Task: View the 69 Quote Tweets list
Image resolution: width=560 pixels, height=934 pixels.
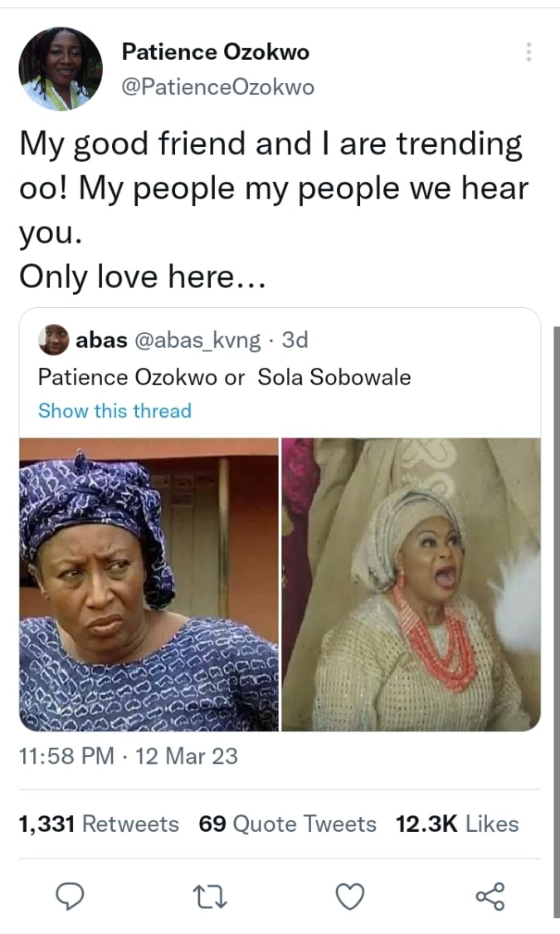Action: tap(287, 824)
